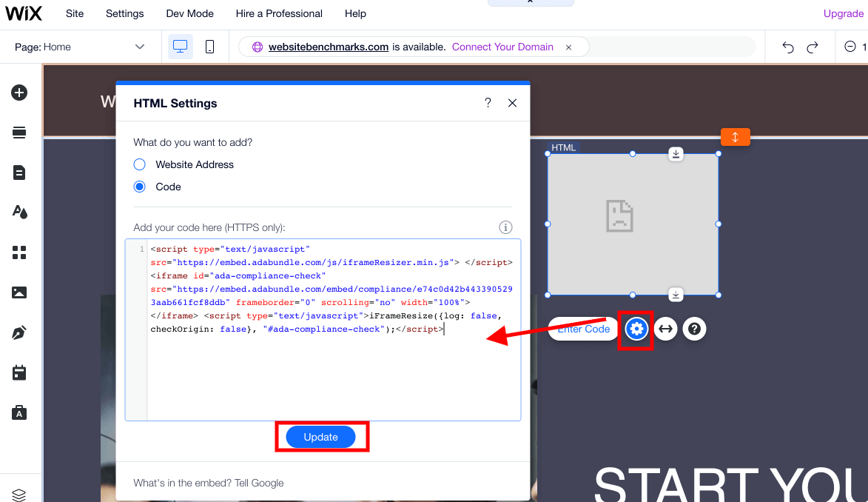
Task: Click the websitebenchmarks.com link
Action: [329, 47]
